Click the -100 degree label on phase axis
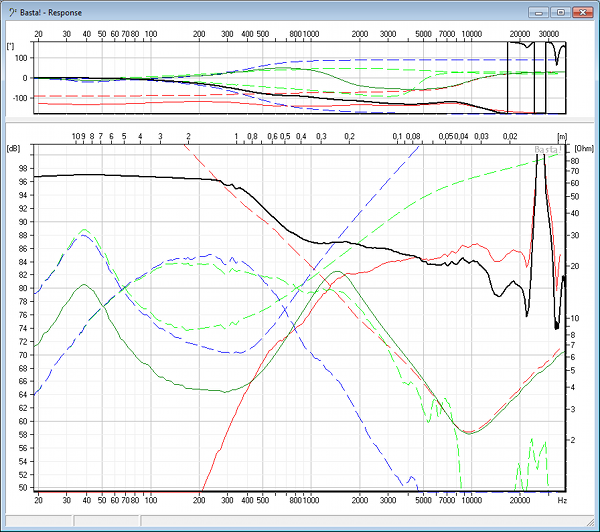The height and width of the screenshot is (532, 600). (x=18, y=98)
